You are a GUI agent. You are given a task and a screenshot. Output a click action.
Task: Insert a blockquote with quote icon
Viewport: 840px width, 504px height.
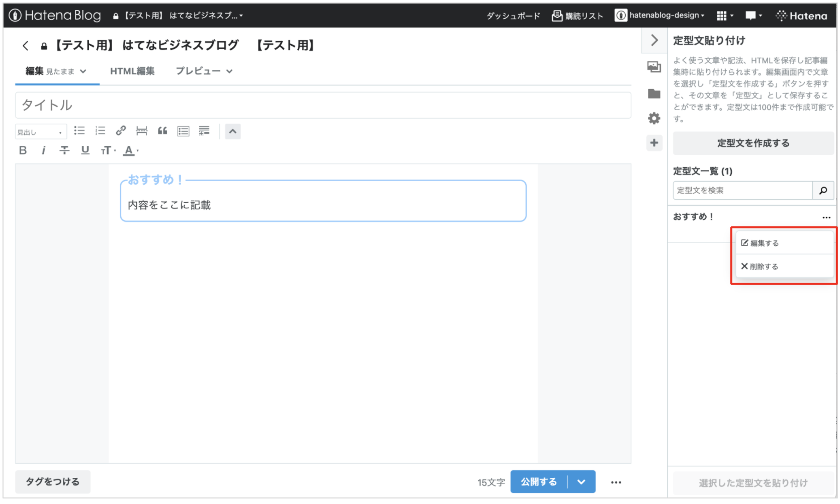162,131
